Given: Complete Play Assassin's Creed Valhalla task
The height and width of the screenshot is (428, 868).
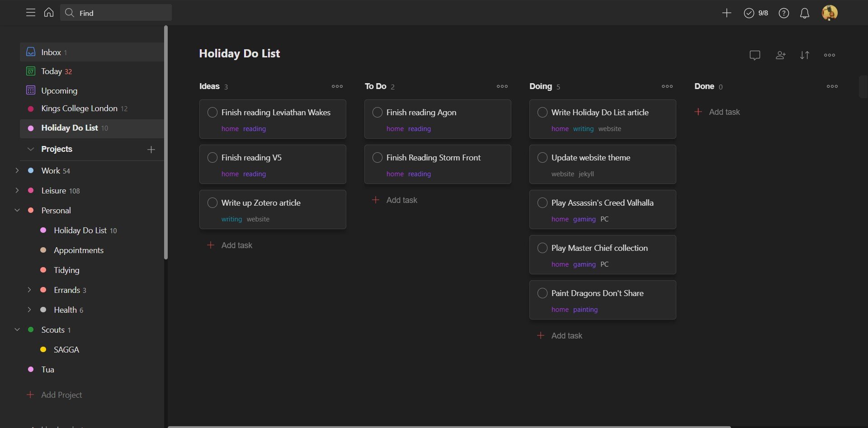Looking at the screenshot, I should (x=542, y=203).
